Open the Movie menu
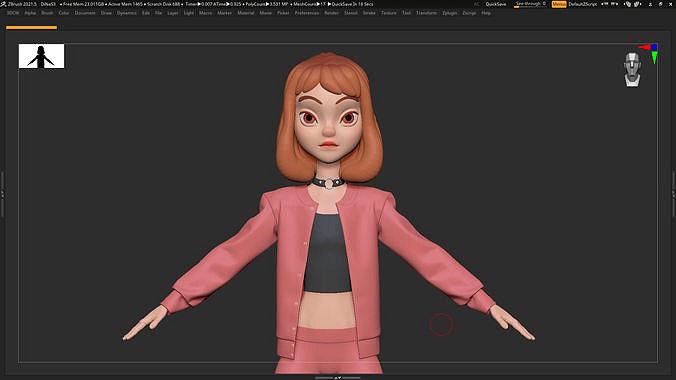The image size is (676, 380). click(x=266, y=13)
